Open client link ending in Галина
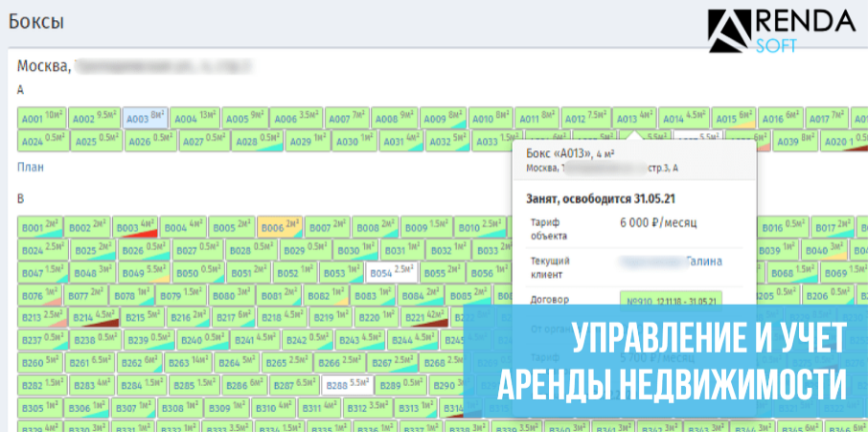This screenshot has height=432, width=868. [671, 261]
